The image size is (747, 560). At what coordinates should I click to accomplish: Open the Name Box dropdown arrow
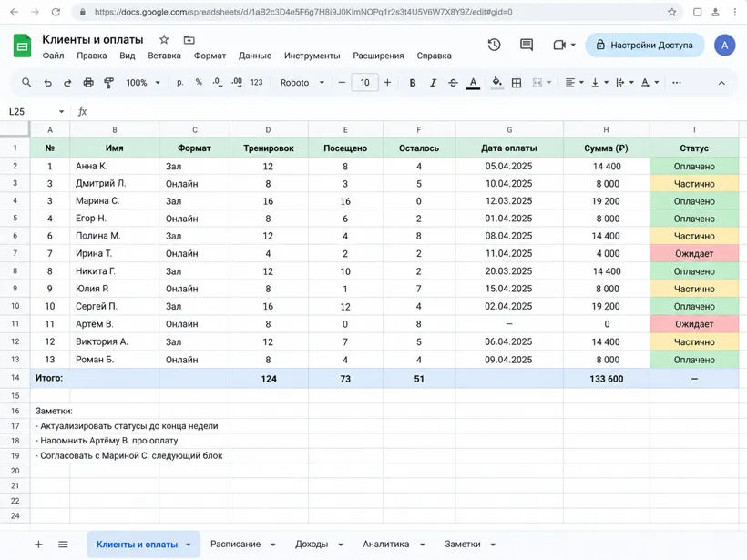coord(61,111)
